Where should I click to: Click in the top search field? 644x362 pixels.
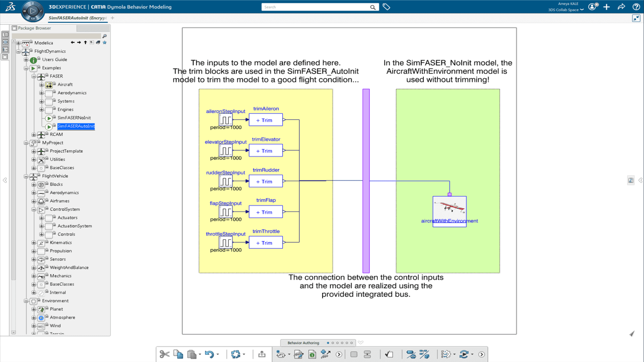(x=315, y=7)
